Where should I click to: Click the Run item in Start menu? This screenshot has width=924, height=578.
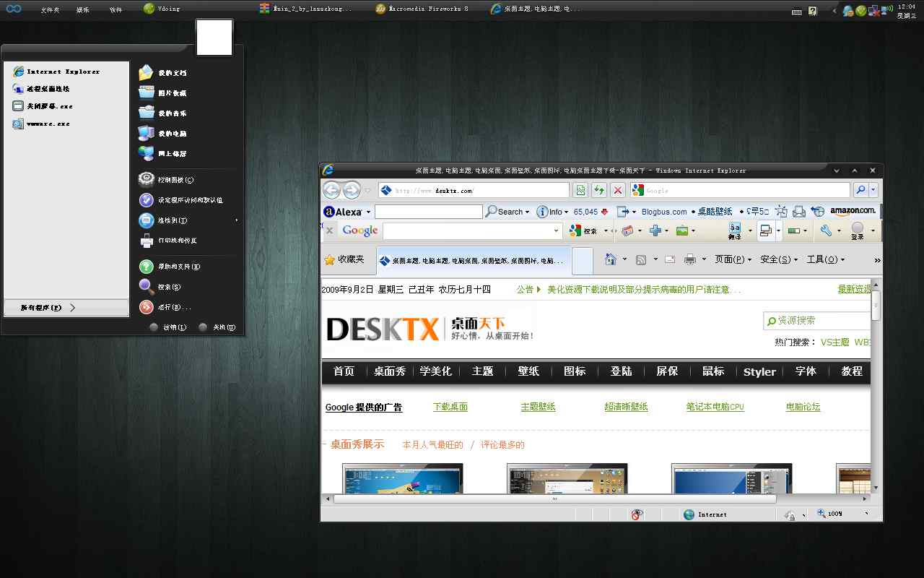(x=165, y=307)
